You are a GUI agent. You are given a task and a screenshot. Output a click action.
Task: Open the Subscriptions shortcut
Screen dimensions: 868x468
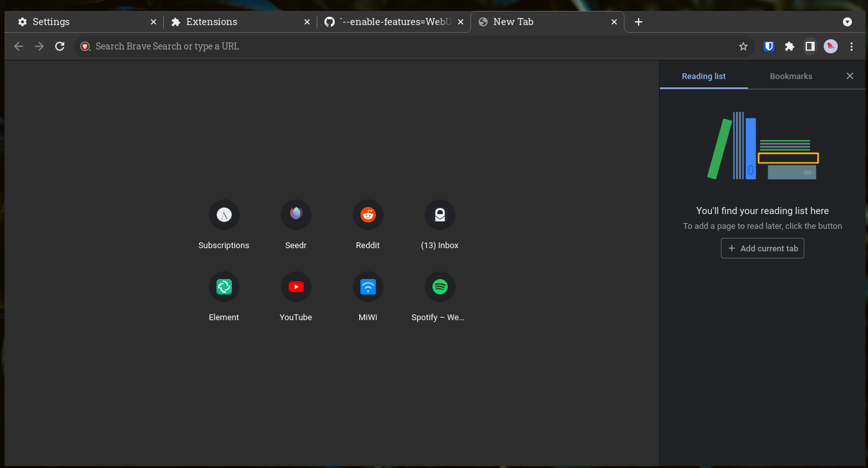[x=224, y=215]
